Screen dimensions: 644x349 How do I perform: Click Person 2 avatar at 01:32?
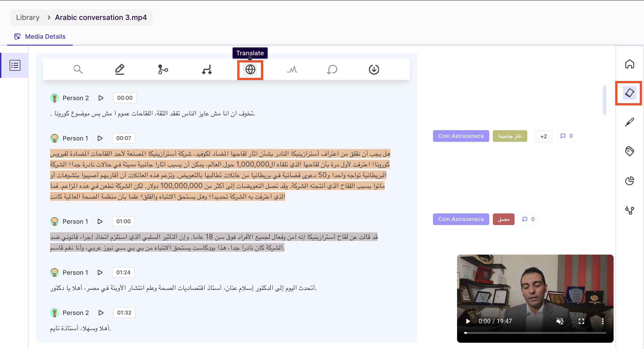click(55, 313)
